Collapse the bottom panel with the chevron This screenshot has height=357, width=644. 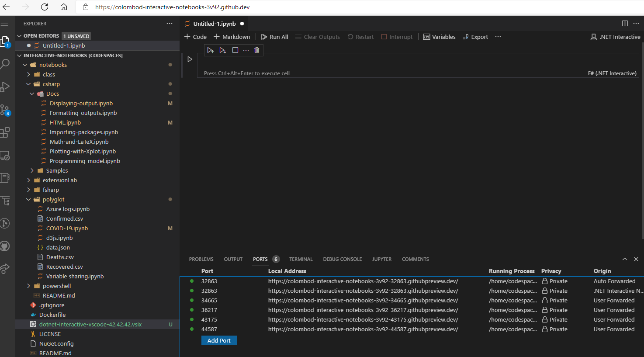tap(625, 259)
